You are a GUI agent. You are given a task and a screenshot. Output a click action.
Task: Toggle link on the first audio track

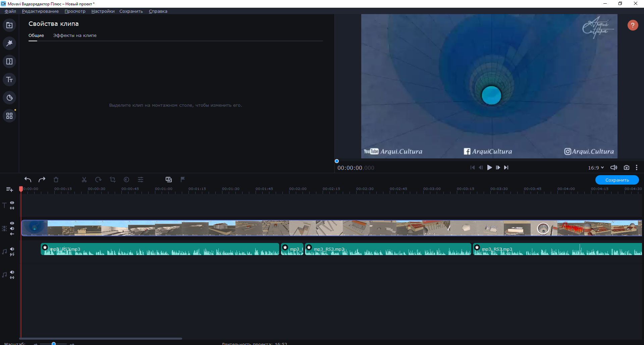(12, 254)
